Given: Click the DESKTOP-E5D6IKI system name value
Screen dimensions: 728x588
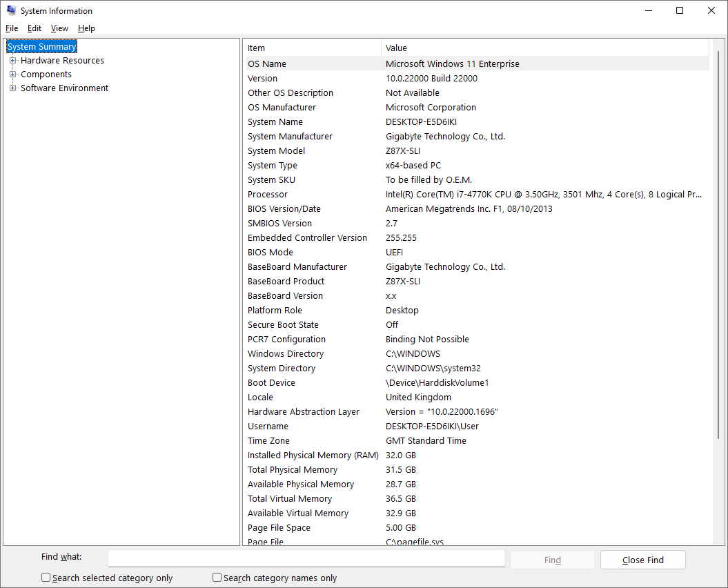Looking at the screenshot, I should [x=421, y=121].
